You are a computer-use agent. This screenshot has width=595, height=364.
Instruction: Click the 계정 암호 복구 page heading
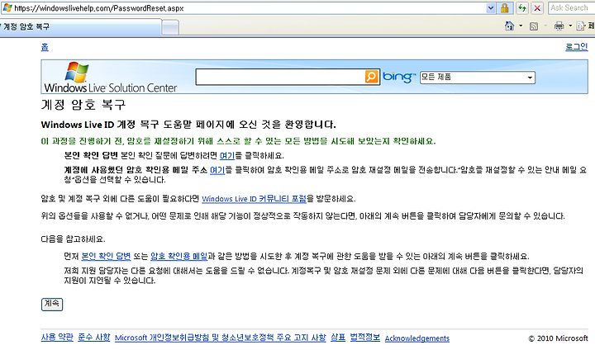click(x=83, y=105)
